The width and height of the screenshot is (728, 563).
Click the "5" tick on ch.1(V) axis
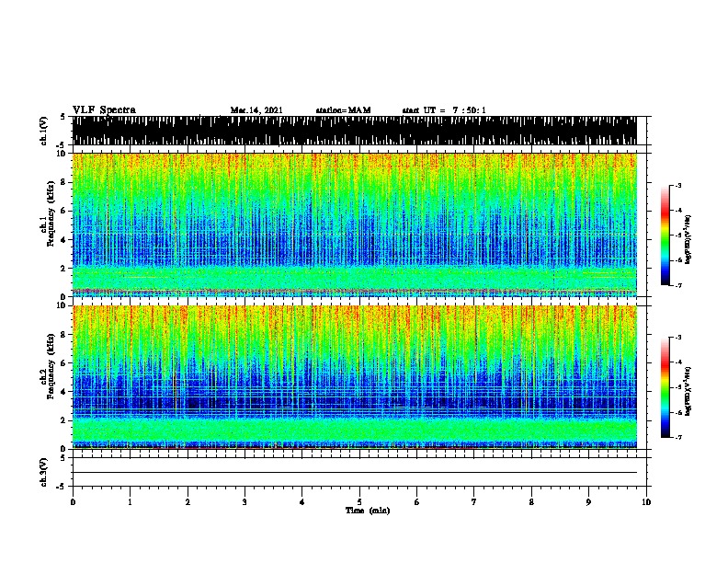[63, 117]
